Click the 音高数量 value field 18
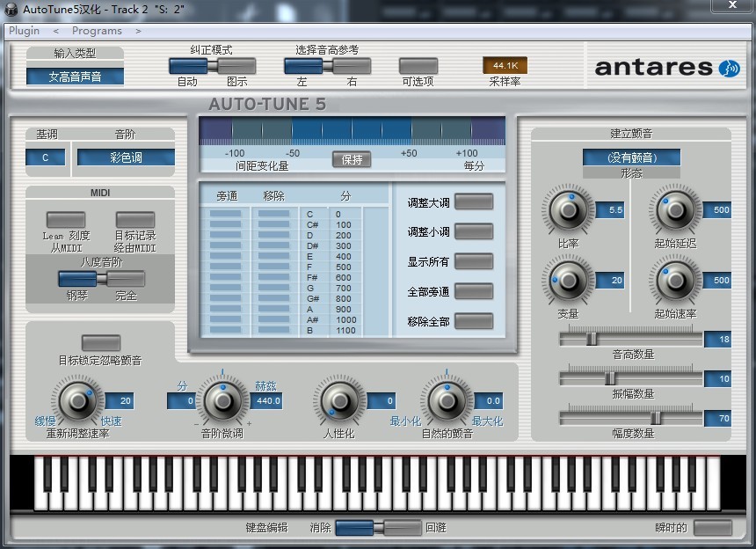Image resolution: width=756 pixels, height=549 pixels. [718, 339]
